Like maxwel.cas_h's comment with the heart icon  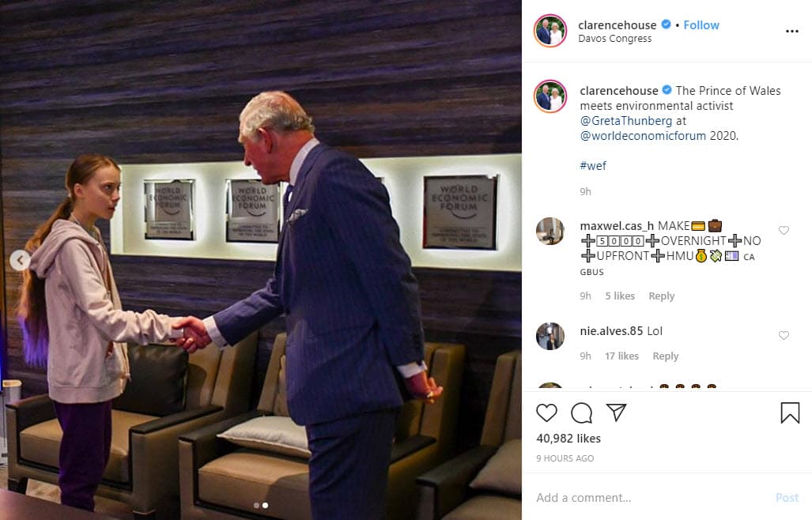pos(784,230)
